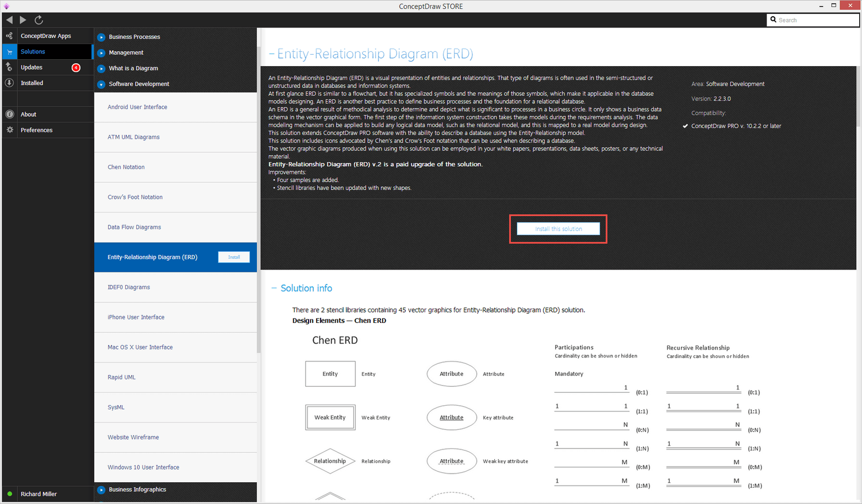Collapse the Software Development category
862x504 pixels.
(101, 84)
